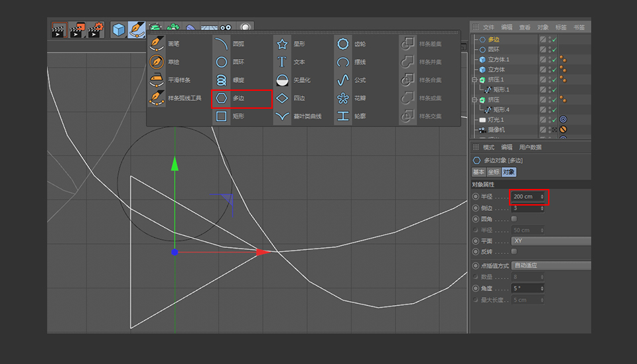Click the 文本 text spline icon

tap(282, 62)
